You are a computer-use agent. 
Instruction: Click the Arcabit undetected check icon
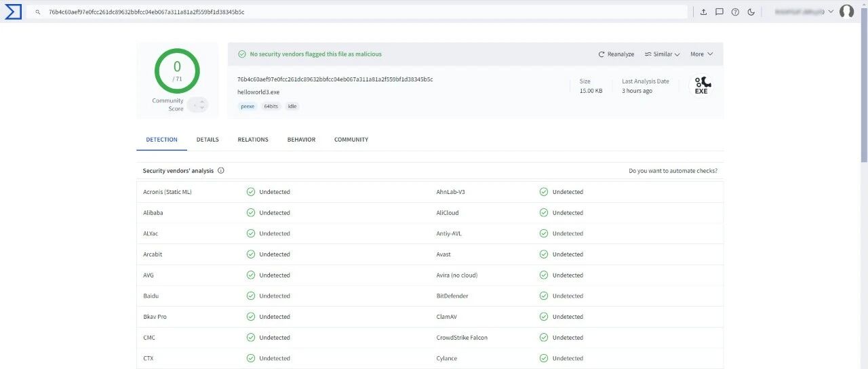click(251, 254)
